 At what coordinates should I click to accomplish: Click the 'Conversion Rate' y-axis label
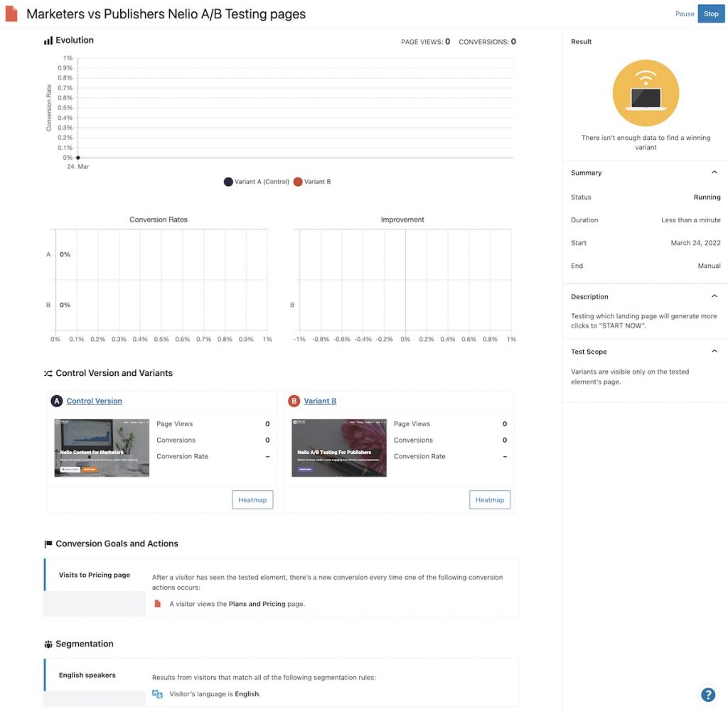pyautogui.click(x=49, y=108)
